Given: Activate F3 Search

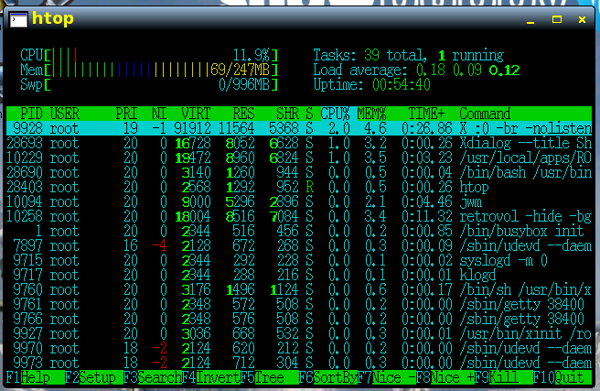Looking at the screenshot, I should [x=152, y=378].
